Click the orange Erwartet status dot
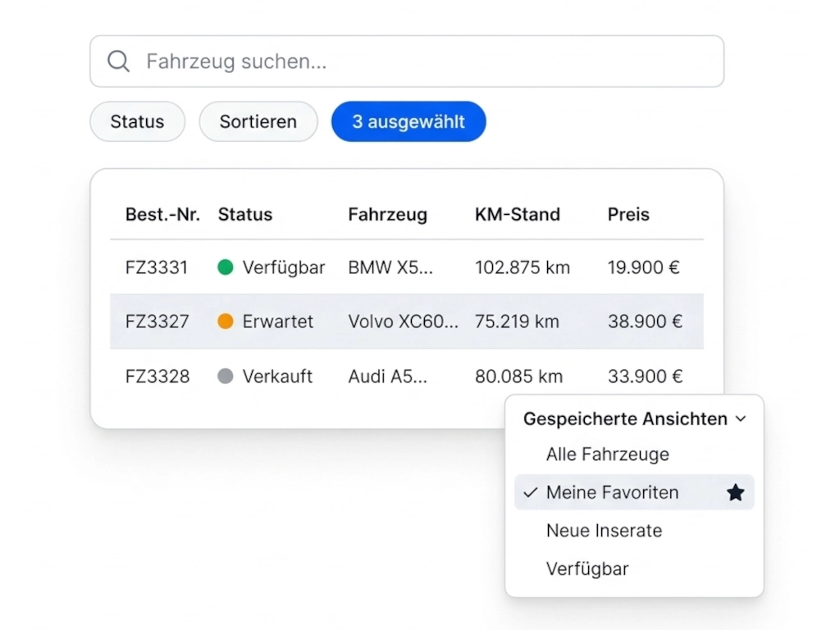 225,322
